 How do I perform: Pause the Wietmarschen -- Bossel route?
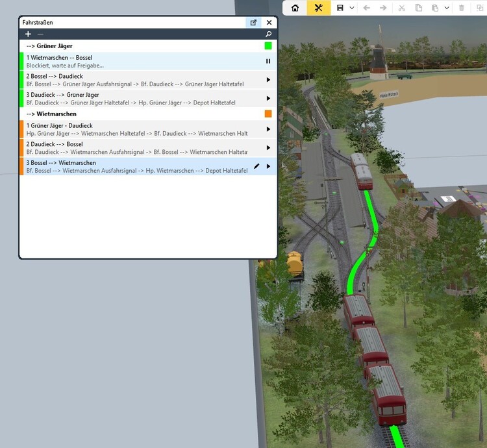pos(268,61)
